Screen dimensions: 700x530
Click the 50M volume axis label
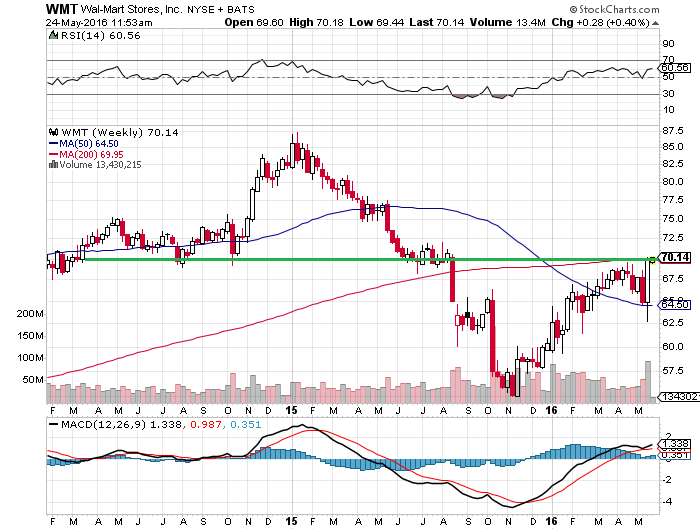click(x=33, y=380)
